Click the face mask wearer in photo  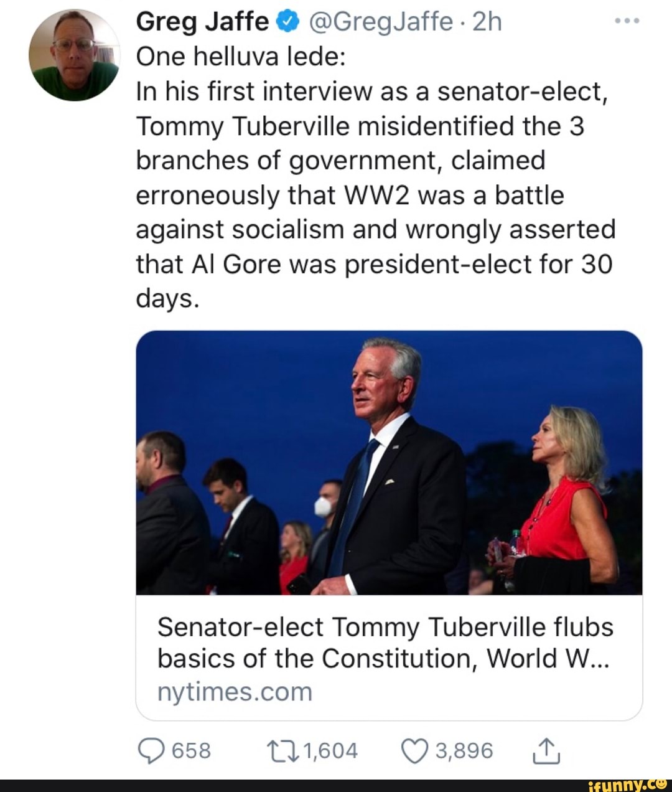324,506
